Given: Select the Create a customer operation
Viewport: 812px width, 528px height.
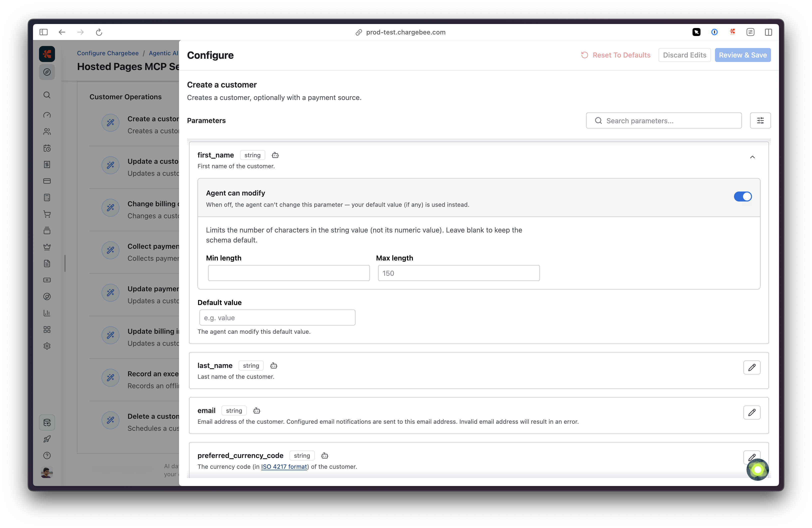Looking at the screenshot, I should [134, 124].
